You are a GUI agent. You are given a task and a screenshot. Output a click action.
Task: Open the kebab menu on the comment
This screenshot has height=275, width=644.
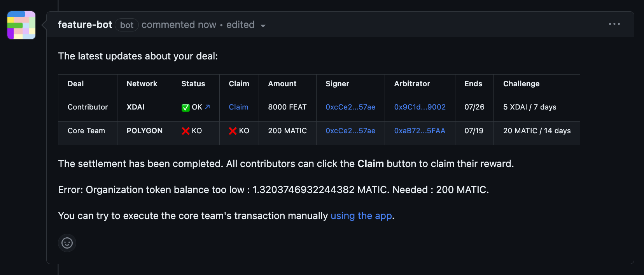click(x=614, y=24)
